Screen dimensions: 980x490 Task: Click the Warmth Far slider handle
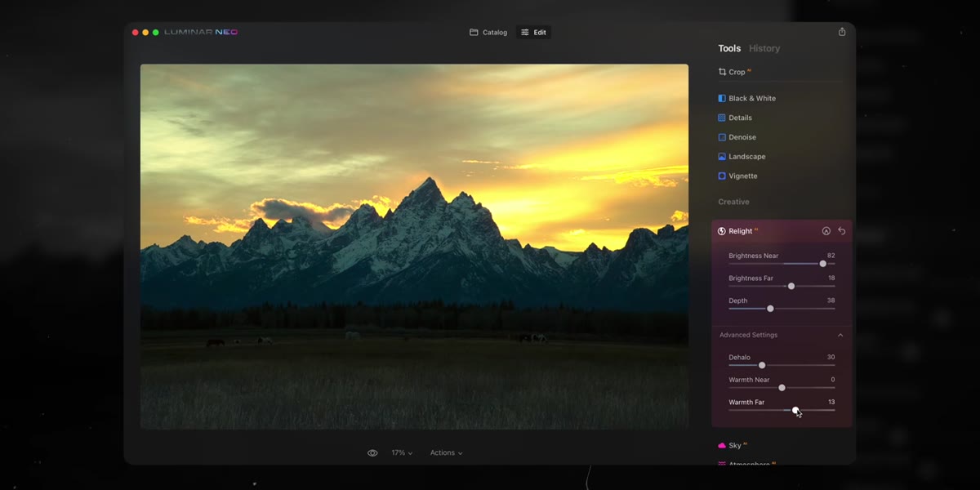[795, 410]
